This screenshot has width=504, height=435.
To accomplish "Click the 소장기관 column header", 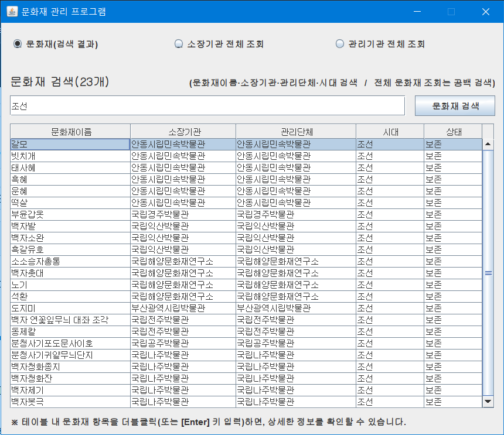I will pyautogui.click(x=182, y=131).
